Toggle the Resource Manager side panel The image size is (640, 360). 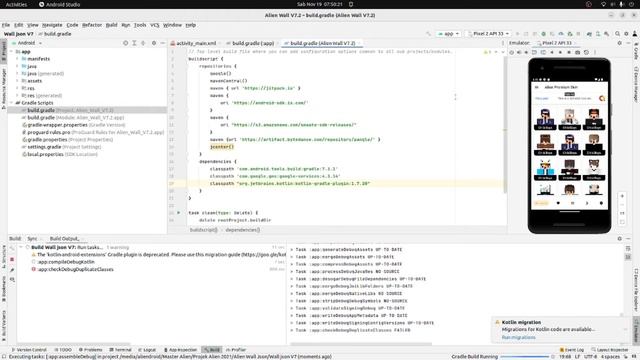[x=4, y=89]
